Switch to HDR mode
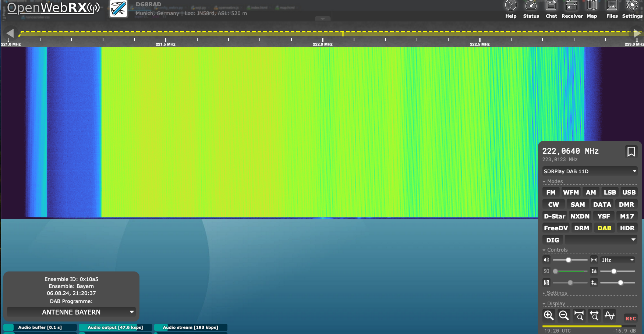644x334 pixels. pos(627,228)
